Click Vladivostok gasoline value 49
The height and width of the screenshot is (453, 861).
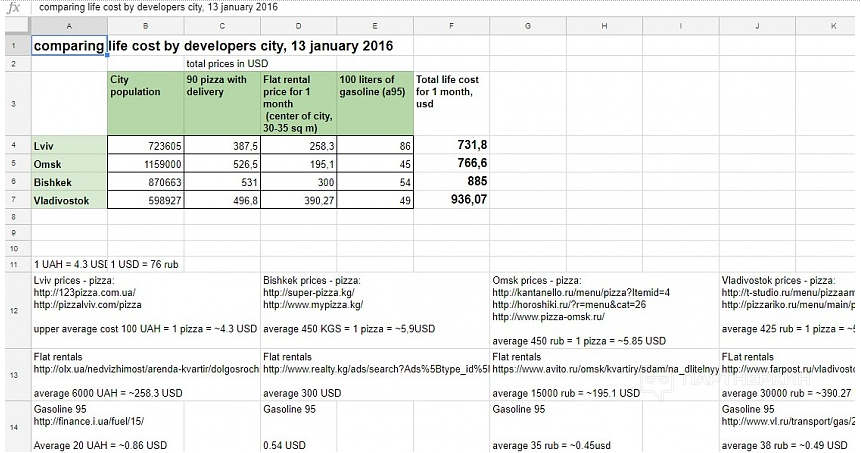[x=375, y=200]
